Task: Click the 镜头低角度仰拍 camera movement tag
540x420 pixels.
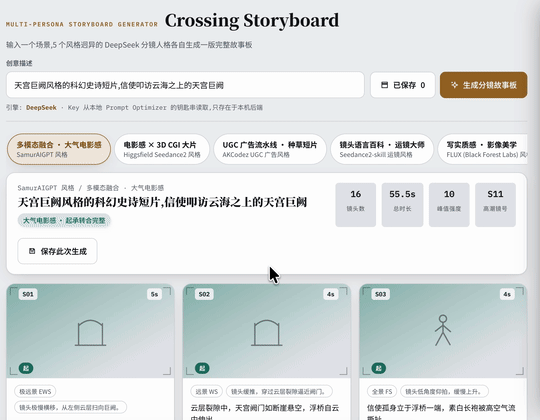Action: (444, 391)
